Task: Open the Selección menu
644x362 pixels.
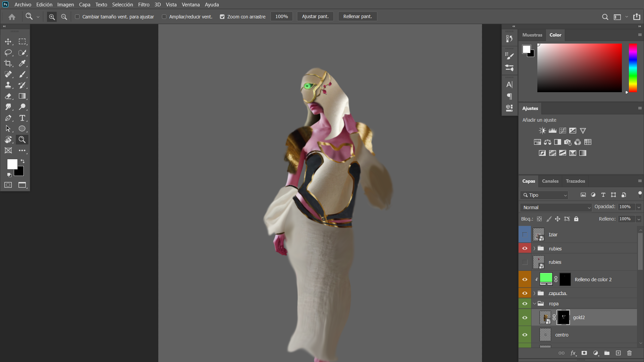Action: 122,5
